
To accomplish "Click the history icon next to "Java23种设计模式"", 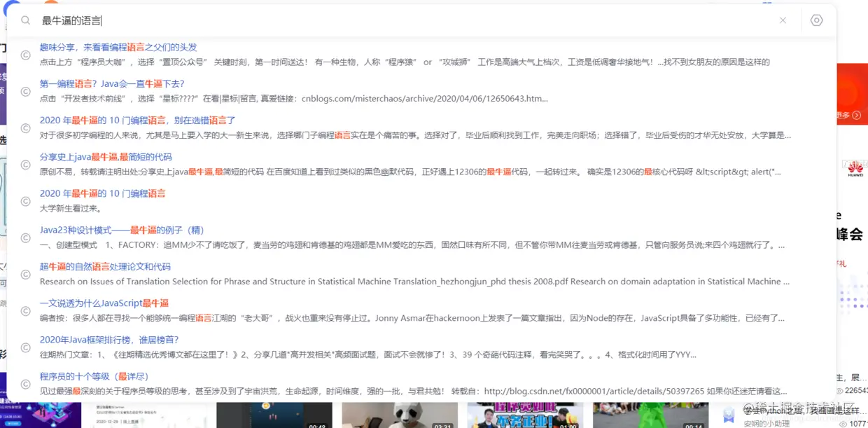I will pos(25,237).
